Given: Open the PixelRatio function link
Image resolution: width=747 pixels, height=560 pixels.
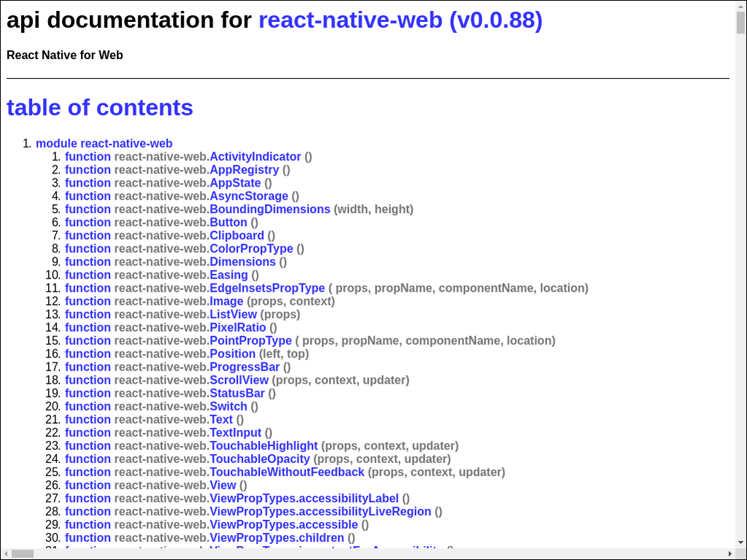Looking at the screenshot, I should tap(238, 327).
